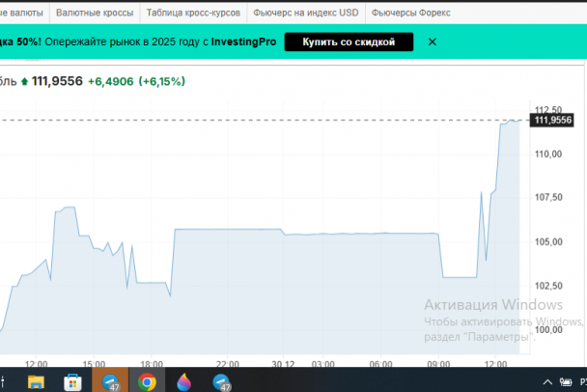The image size is (587, 392).
Task: Open Telegram icon right of droplet app
Action: pos(222,380)
